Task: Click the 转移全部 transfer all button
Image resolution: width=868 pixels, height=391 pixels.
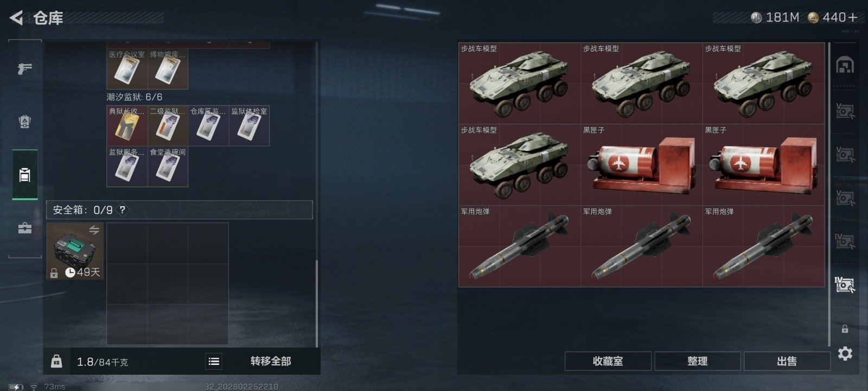Action: [x=271, y=361]
